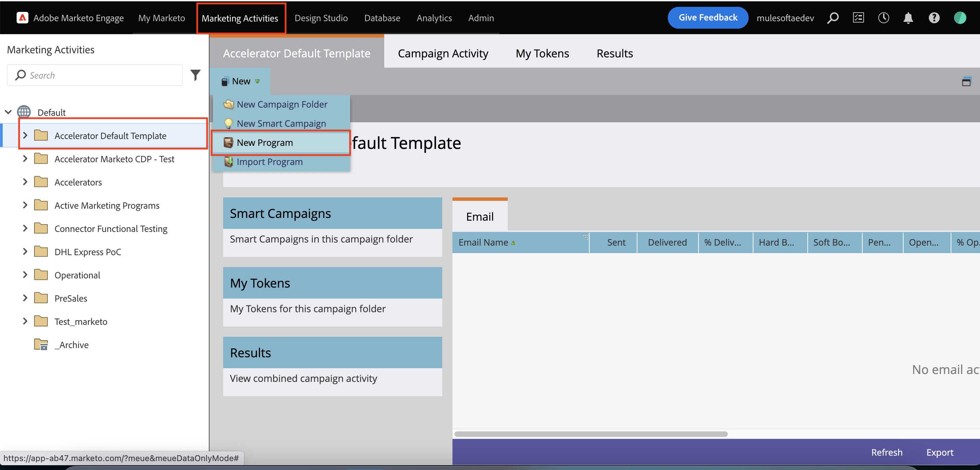Screen dimensions: 980x470
Task: Expand the PreSales folder chevron
Action: coord(25,298)
